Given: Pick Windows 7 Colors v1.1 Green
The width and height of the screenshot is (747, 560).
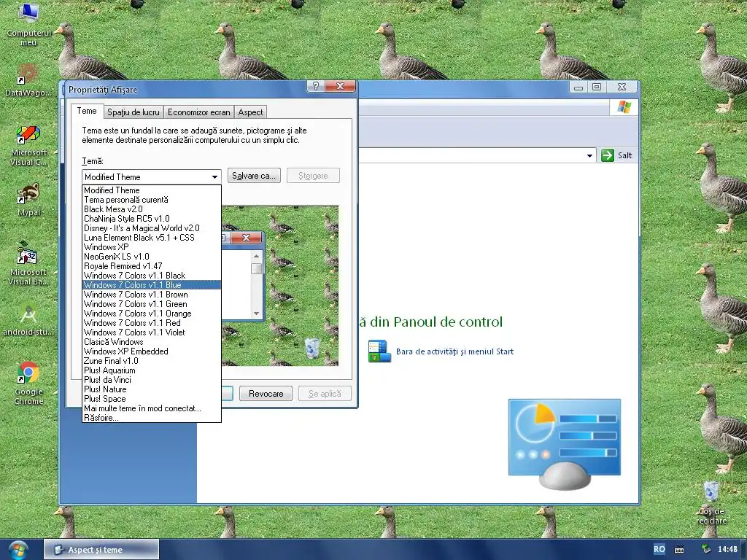Looking at the screenshot, I should coord(152,304).
